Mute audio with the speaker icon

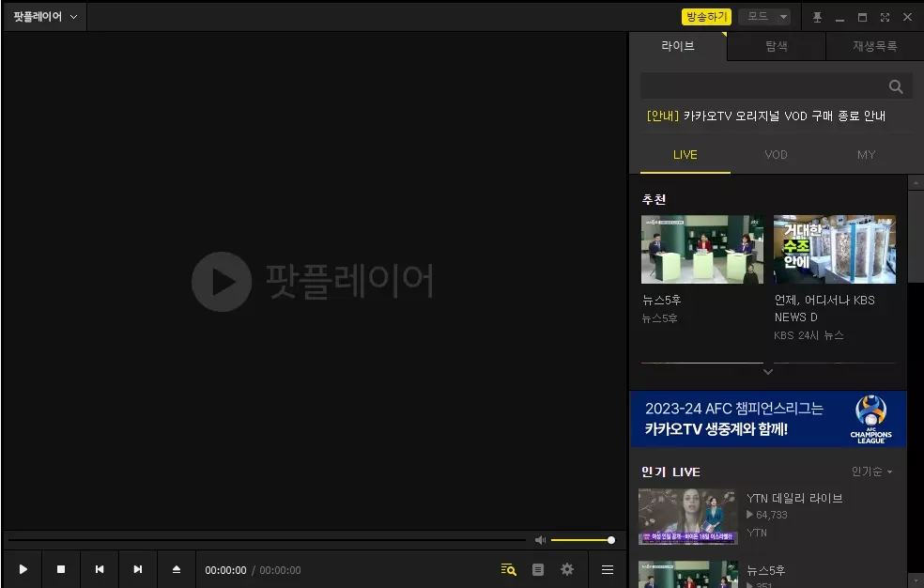[540, 540]
